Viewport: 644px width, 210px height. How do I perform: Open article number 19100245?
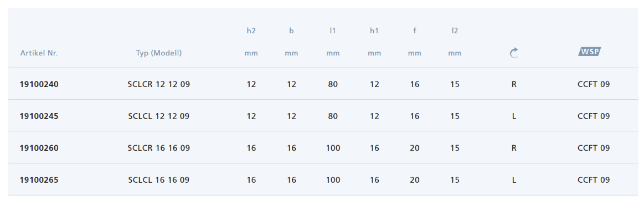(x=39, y=116)
